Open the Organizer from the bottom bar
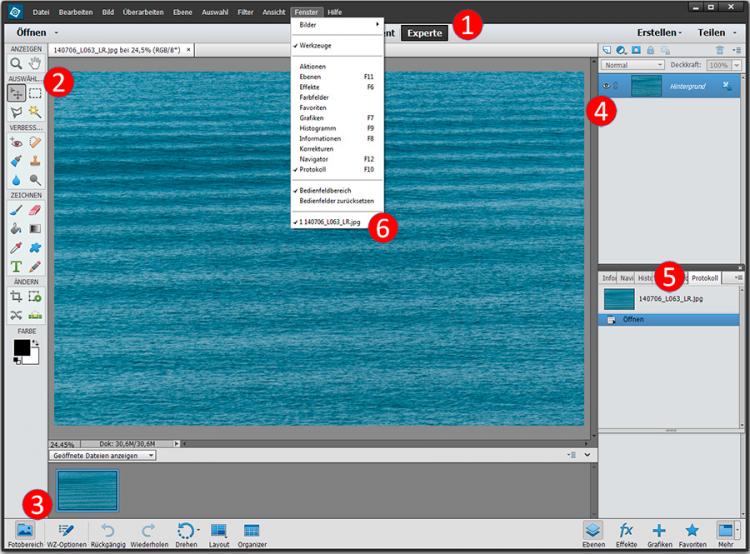This screenshot has width=750, height=554. 252,529
